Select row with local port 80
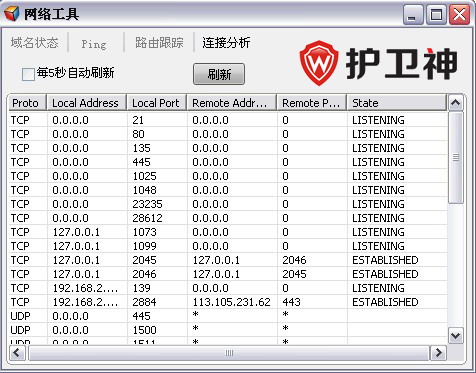Image resolution: width=476 pixels, height=373 pixels. 228,134
